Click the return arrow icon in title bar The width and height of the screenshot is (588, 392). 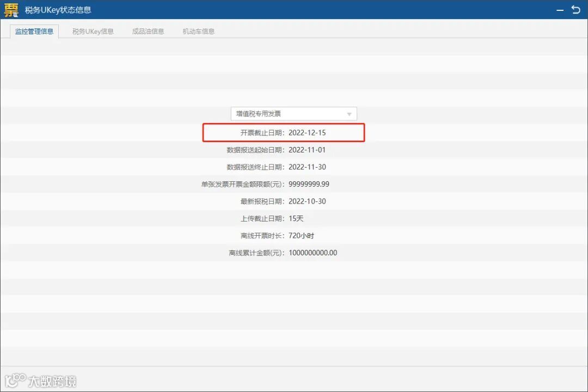click(575, 10)
